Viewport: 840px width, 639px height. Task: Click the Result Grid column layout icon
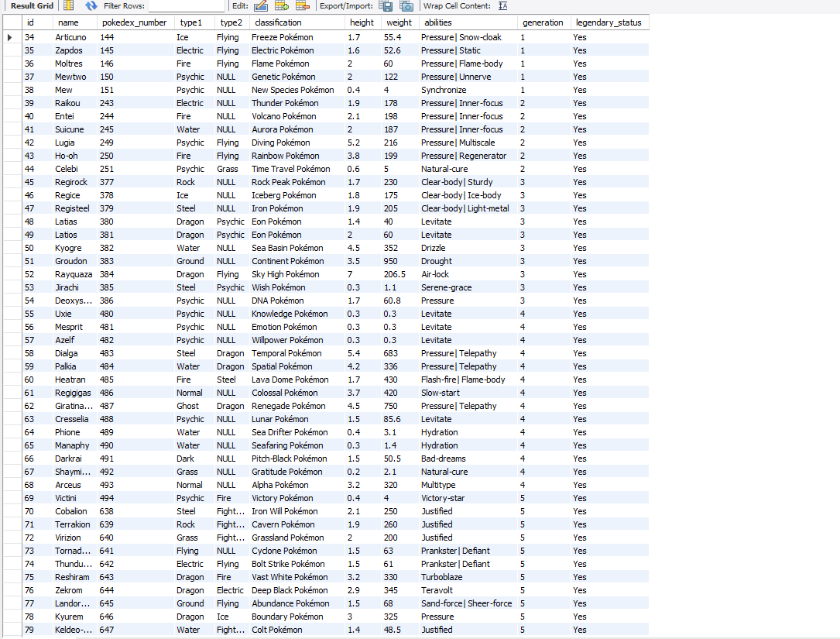tap(69, 6)
